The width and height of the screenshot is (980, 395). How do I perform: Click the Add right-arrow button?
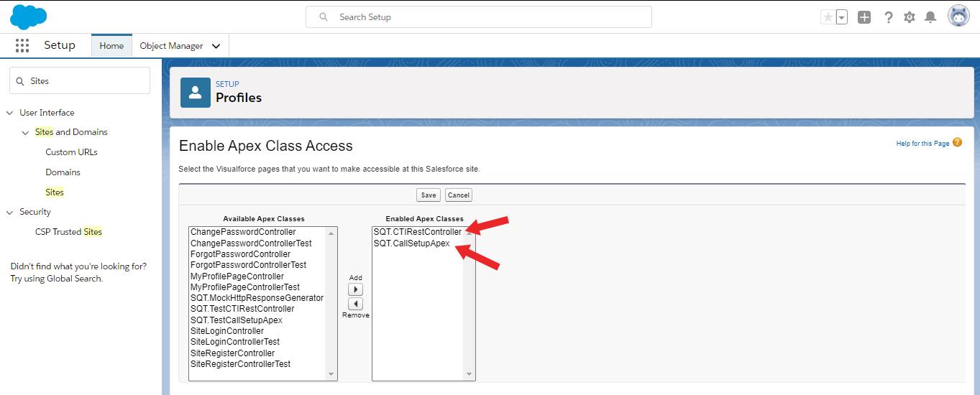[355, 289]
